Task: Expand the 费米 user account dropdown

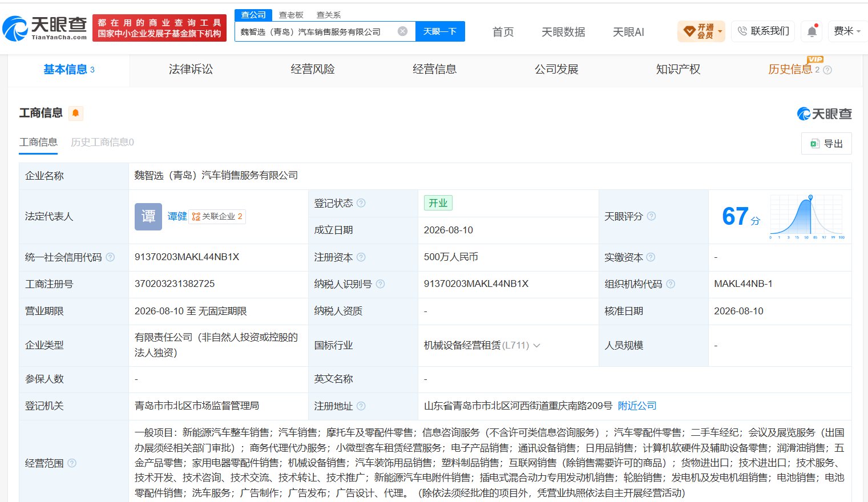Action: click(847, 31)
